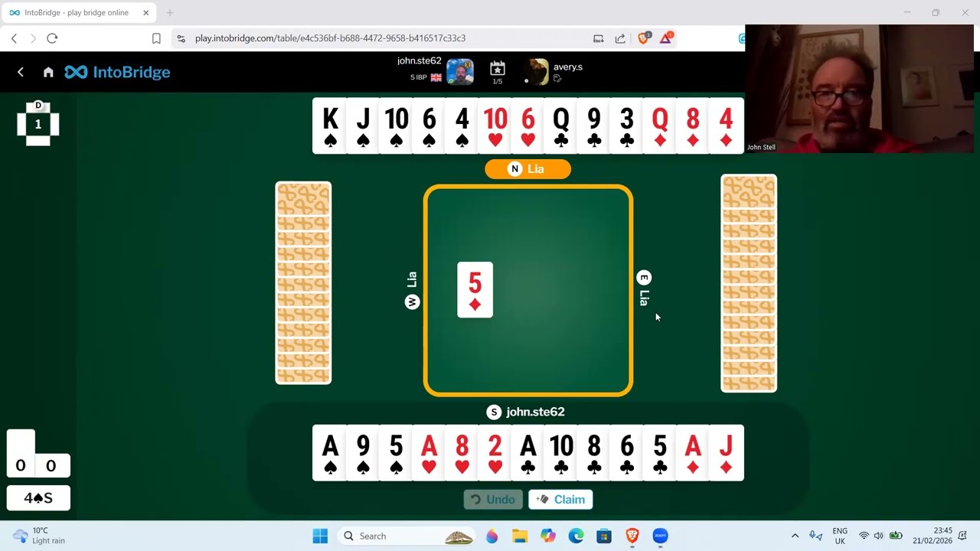Screen dimensions: 980x551
Task: Play the 4 of diamonds from dummy
Action: pyautogui.click(x=727, y=126)
